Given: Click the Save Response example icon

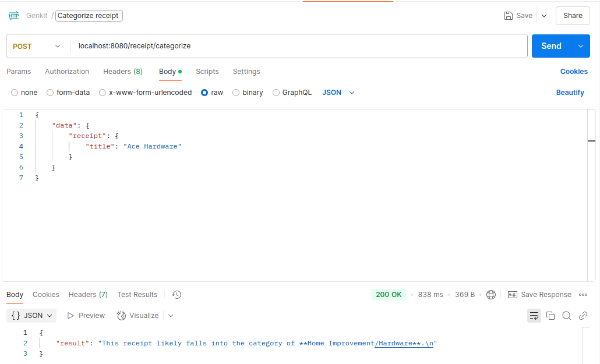Looking at the screenshot, I should (513, 295).
